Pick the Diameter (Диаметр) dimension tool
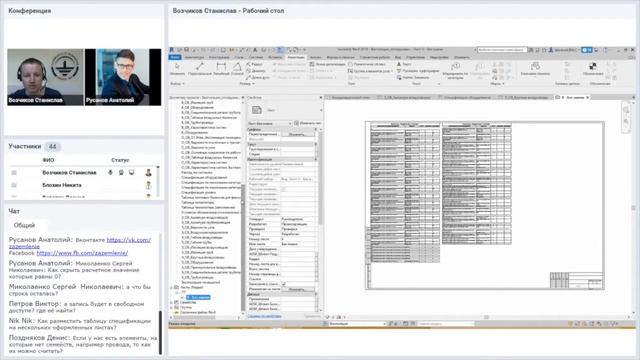This screenshot has width=640, height=360. coord(256,71)
